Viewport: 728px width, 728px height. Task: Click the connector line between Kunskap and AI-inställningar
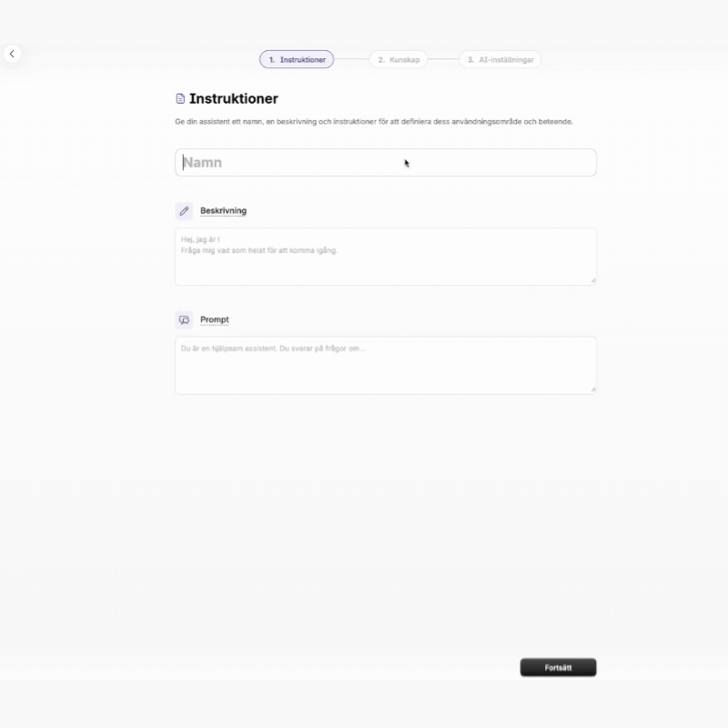click(x=443, y=60)
